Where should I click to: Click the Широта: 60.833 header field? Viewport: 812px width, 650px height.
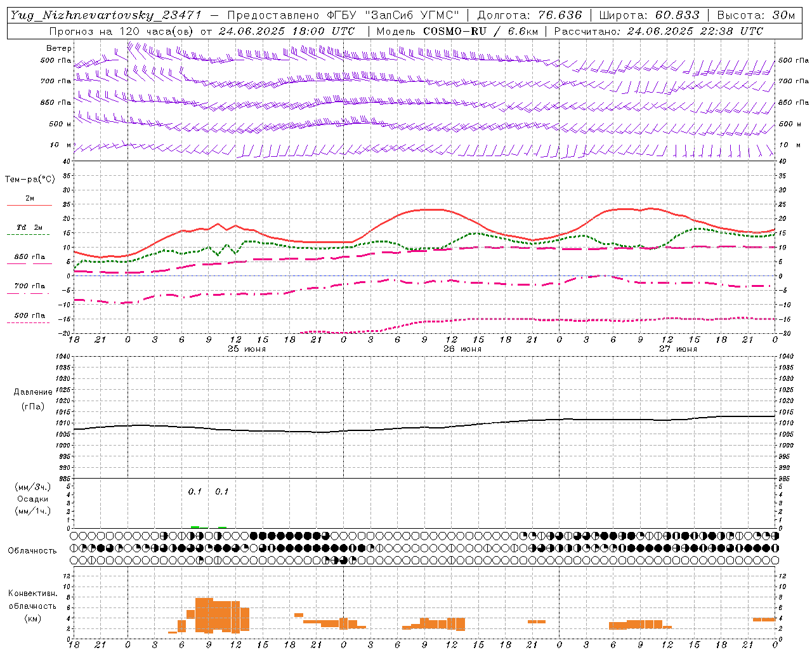[649, 15]
